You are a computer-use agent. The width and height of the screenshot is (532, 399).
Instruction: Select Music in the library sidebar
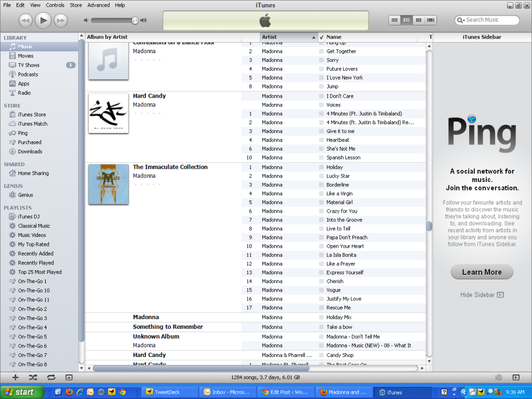click(39, 46)
